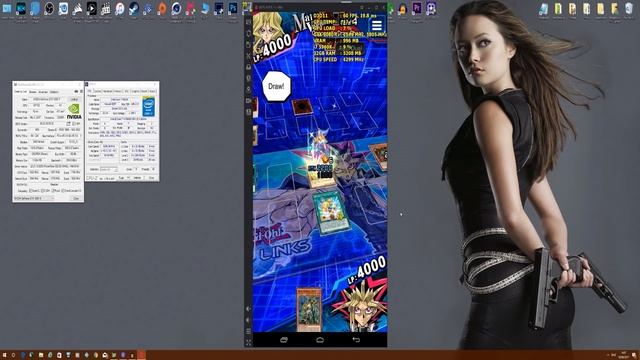
Task: Switch to CPU-Z Bench tab
Action: point(144,91)
